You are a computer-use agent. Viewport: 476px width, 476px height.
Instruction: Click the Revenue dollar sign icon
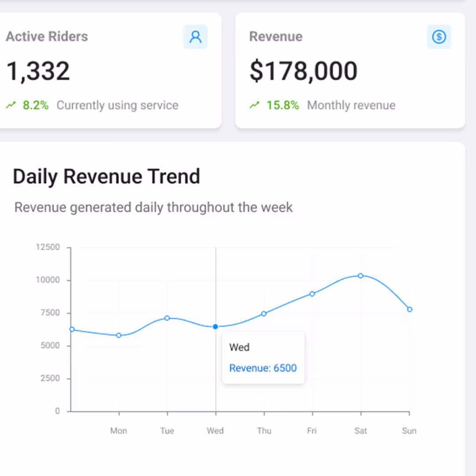[x=439, y=37]
